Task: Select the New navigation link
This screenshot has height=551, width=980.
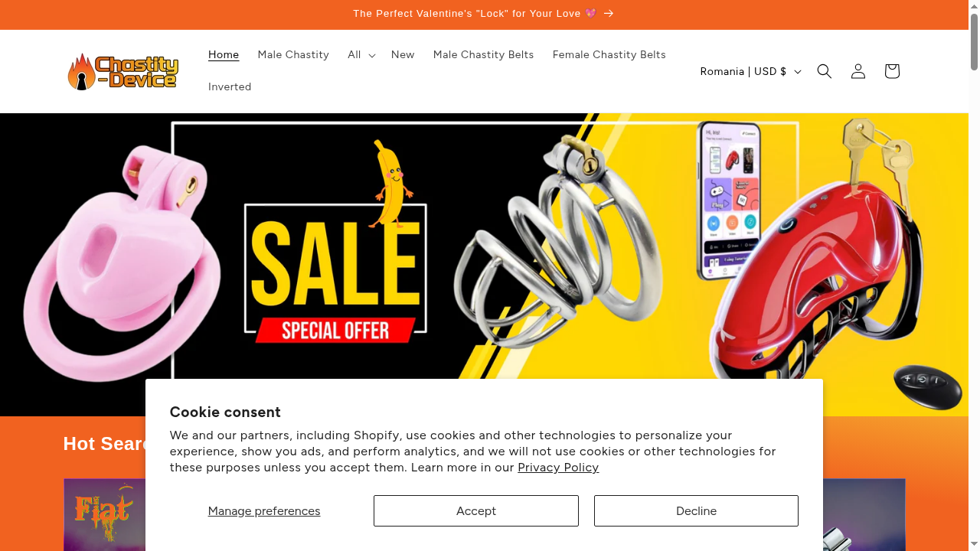Action: click(403, 55)
